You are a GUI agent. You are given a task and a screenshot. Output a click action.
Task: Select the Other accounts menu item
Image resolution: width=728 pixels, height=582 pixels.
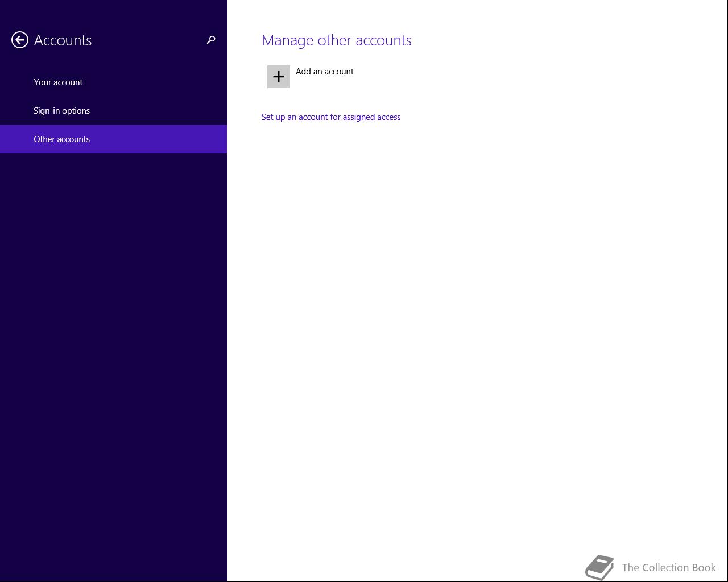tap(114, 139)
